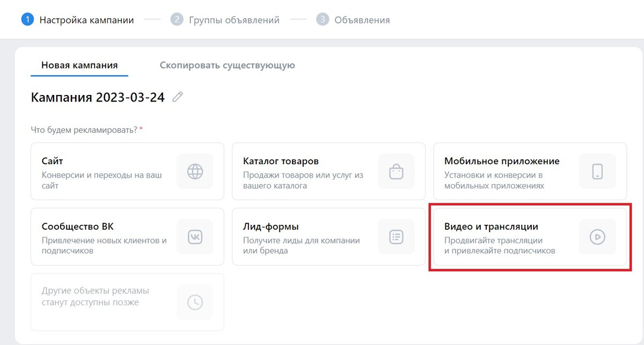Viewport: 644px width, 345px height.
Task: Click step 1 circle Настройка кампании
Action: click(27, 20)
